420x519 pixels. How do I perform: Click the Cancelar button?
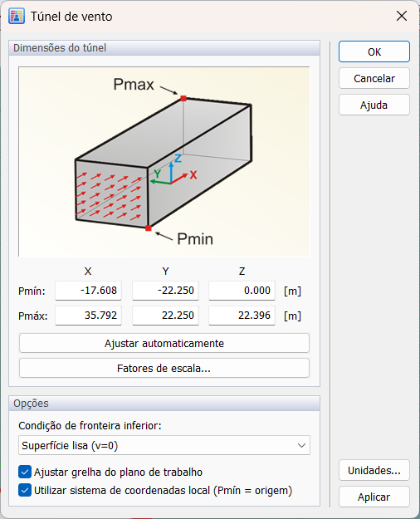tap(374, 78)
